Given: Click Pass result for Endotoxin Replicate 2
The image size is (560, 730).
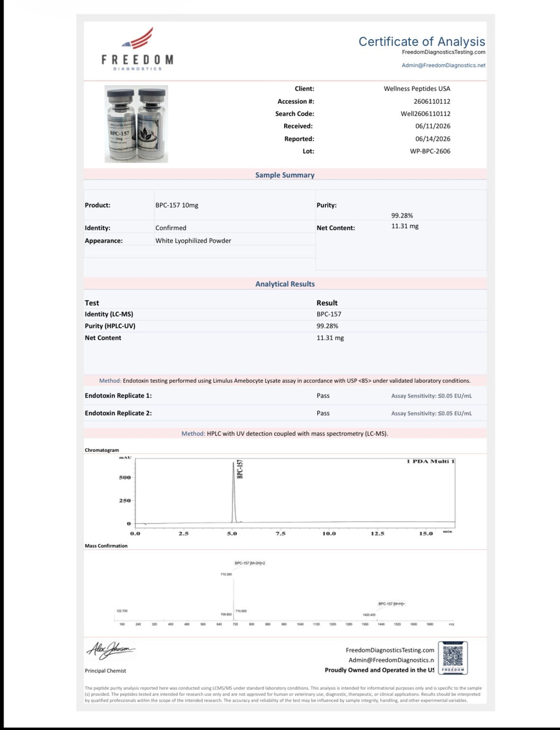Looking at the screenshot, I should pyautogui.click(x=323, y=413).
